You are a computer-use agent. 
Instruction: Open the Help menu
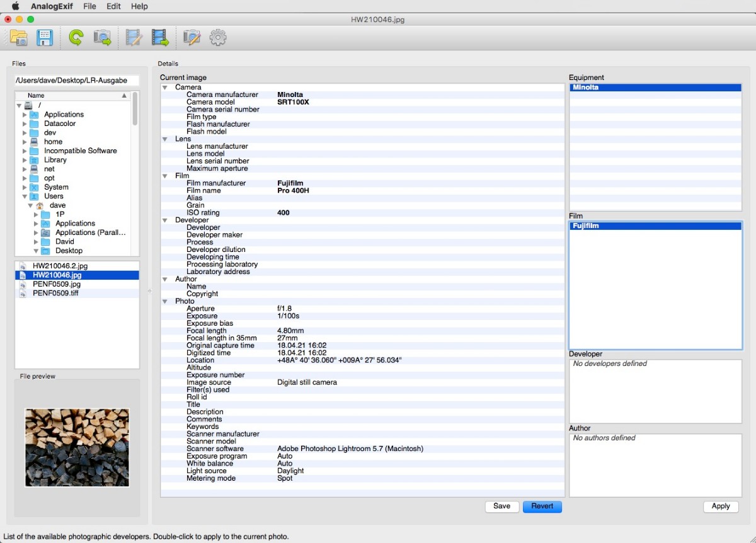139,6
